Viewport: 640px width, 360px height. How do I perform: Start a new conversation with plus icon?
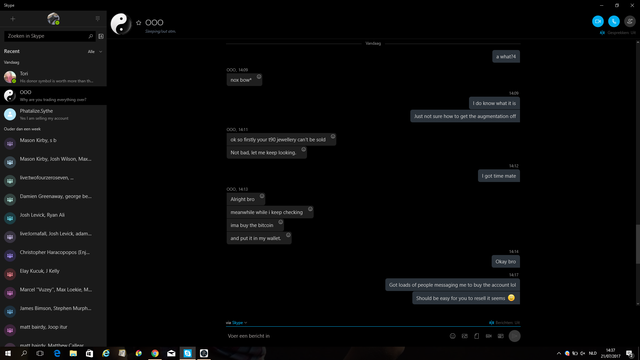[x=13, y=19]
